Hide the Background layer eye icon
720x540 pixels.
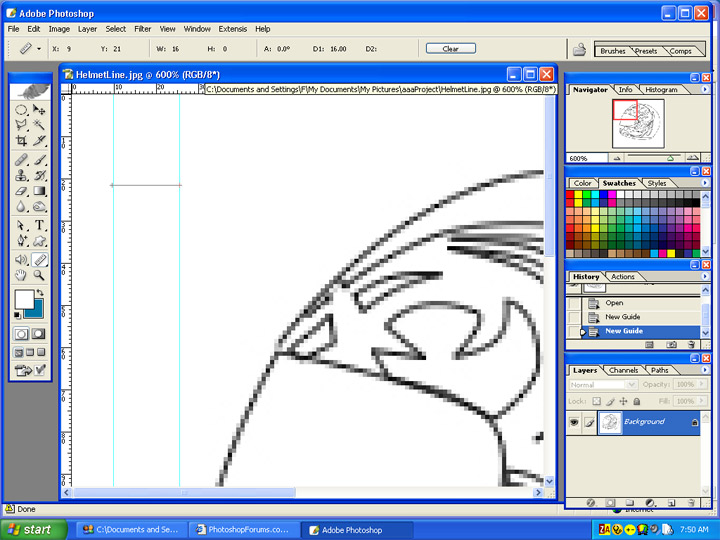click(x=574, y=422)
